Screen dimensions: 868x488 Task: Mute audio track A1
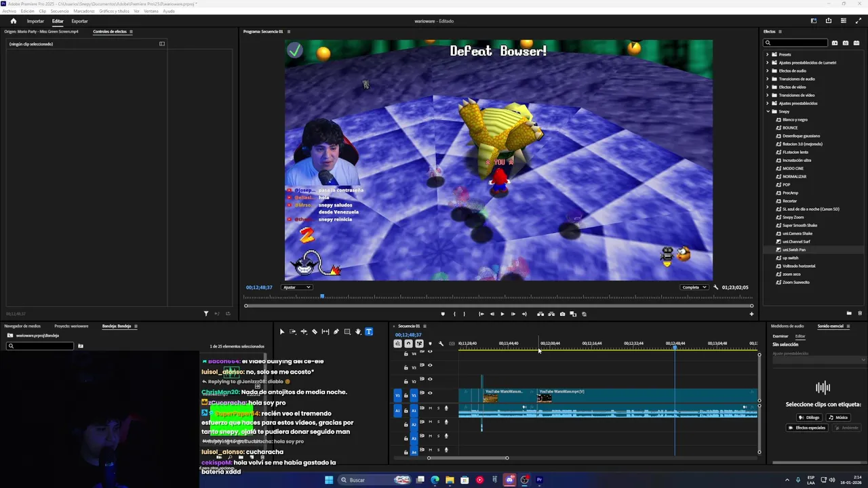[431, 408]
